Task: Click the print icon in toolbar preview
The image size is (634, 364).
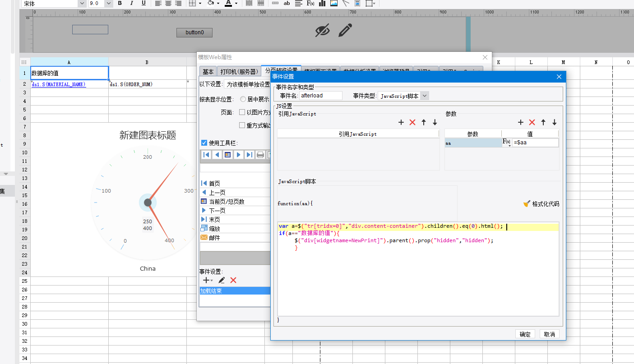Action: (x=260, y=155)
